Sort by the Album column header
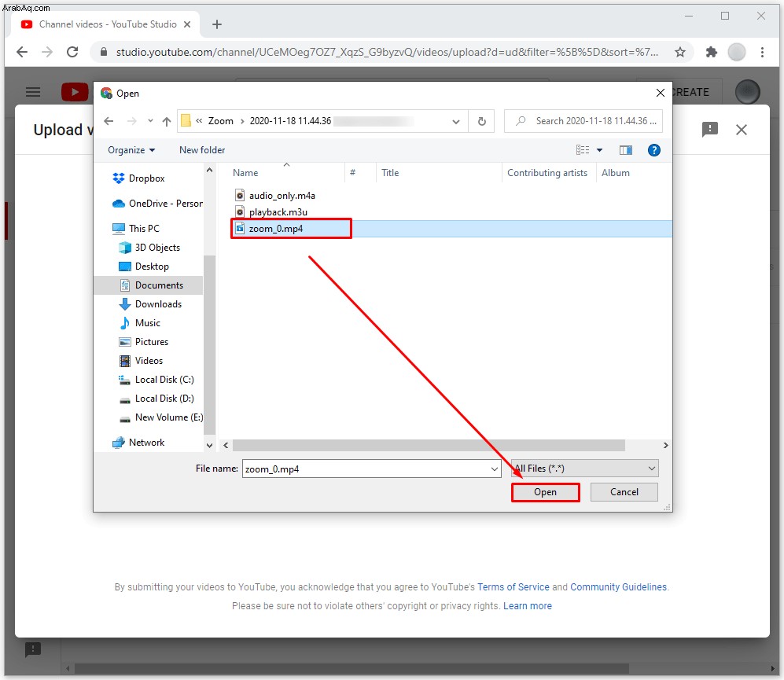The height and width of the screenshot is (680, 784). [x=615, y=173]
